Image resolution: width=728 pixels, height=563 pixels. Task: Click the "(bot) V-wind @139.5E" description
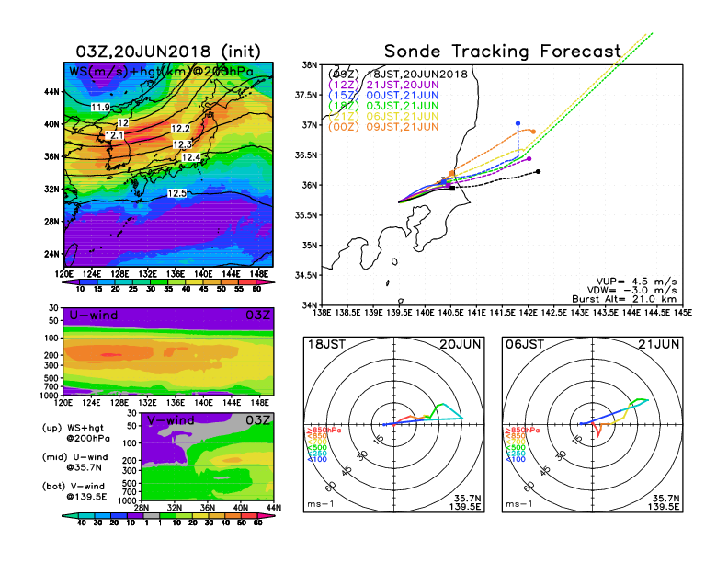point(74,491)
